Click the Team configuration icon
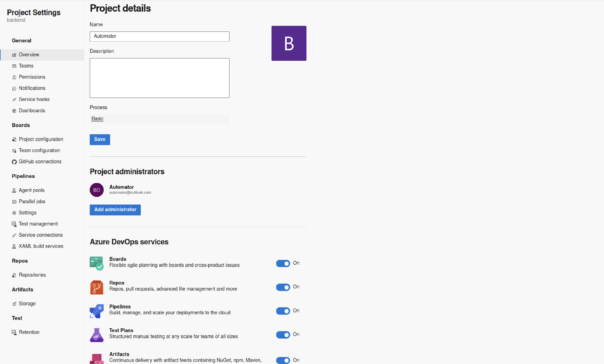The width and height of the screenshot is (604, 364). pos(14,151)
